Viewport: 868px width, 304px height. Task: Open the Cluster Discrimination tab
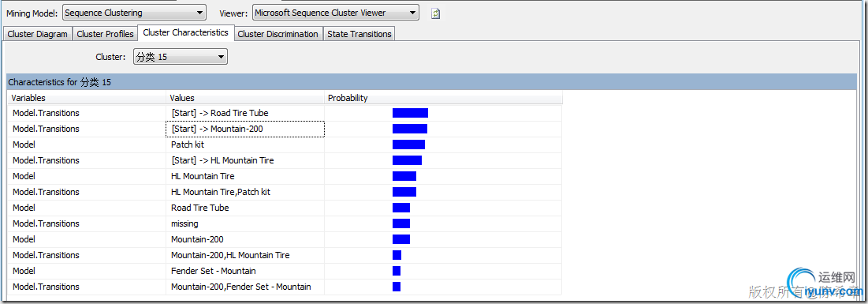point(278,34)
